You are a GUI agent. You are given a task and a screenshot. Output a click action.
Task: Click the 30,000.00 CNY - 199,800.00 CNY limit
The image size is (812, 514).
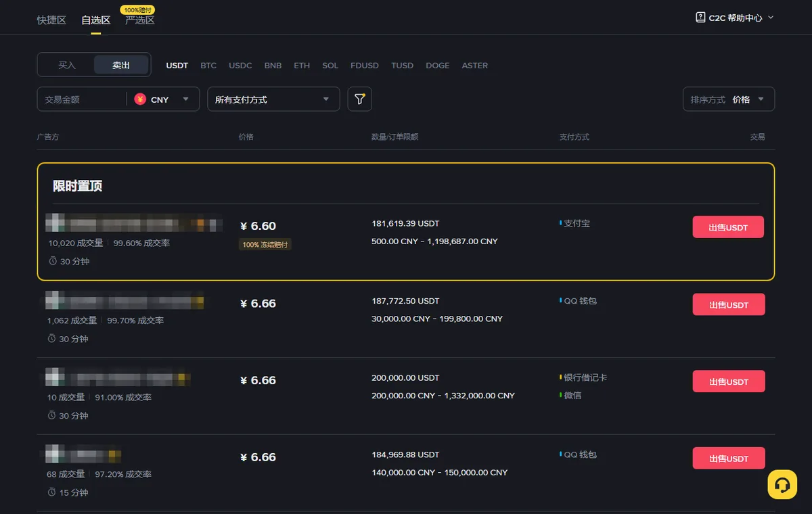pos(437,319)
